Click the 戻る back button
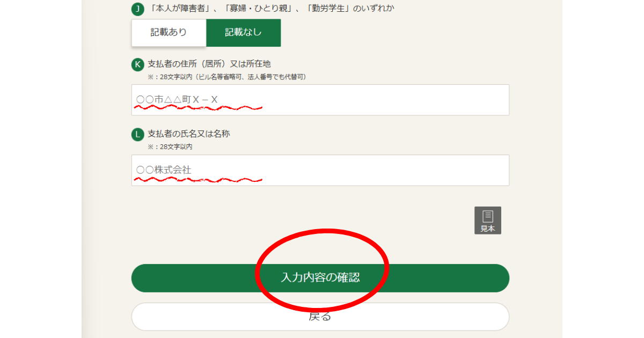This screenshot has width=644, height=338. point(320,317)
